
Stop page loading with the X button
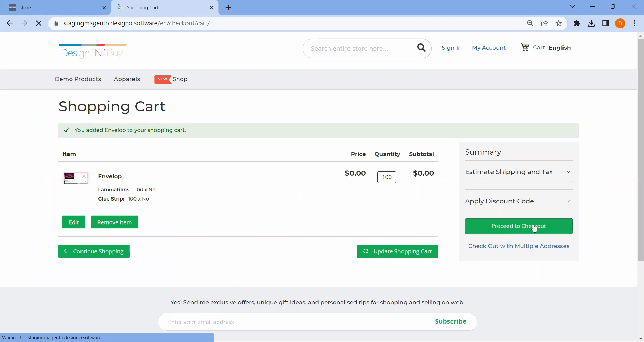(x=39, y=23)
